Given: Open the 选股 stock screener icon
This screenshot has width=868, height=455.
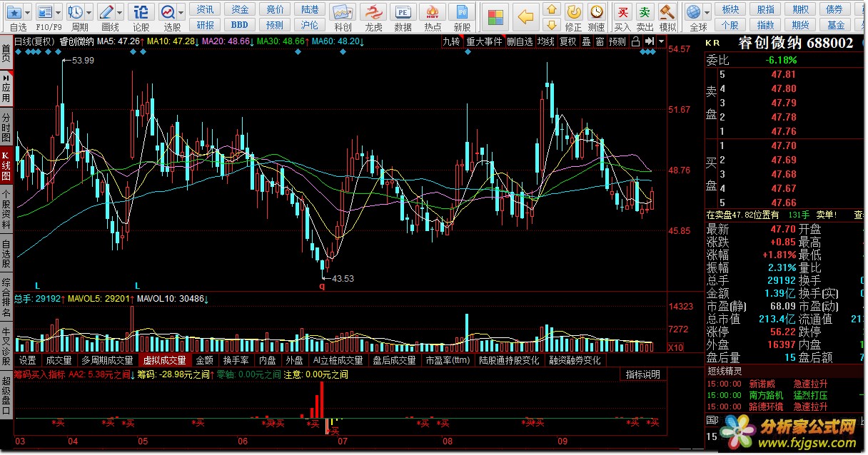Looking at the screenshot, I should coord(168,12).
